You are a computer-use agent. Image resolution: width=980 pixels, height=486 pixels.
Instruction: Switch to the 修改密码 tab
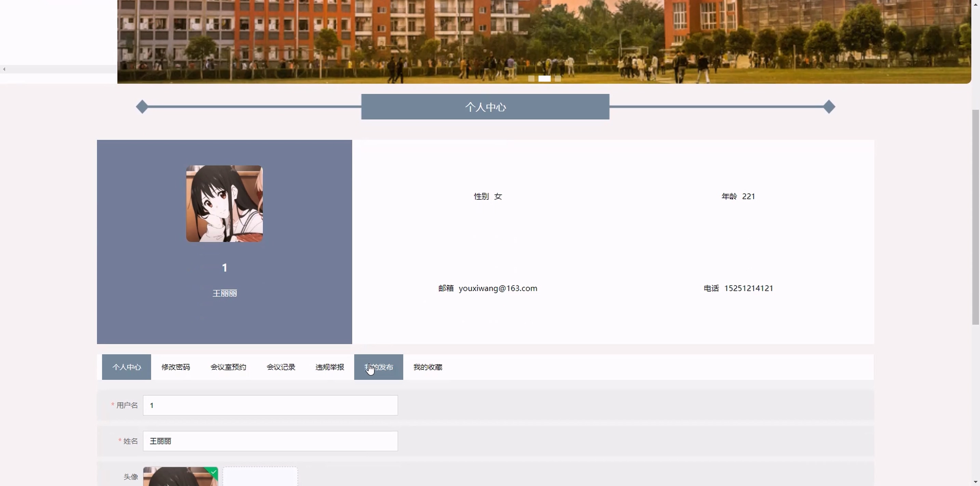[x=175, y=367]
